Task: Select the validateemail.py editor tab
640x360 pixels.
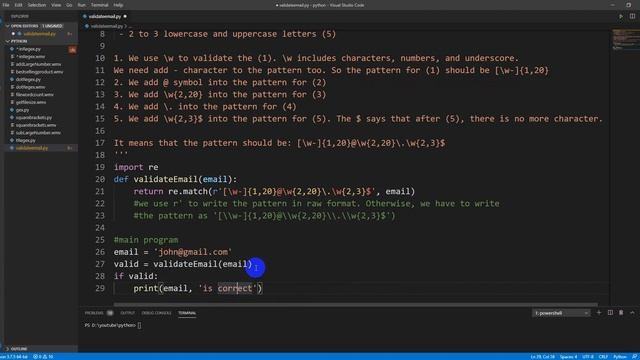Action: pos(104,16)
